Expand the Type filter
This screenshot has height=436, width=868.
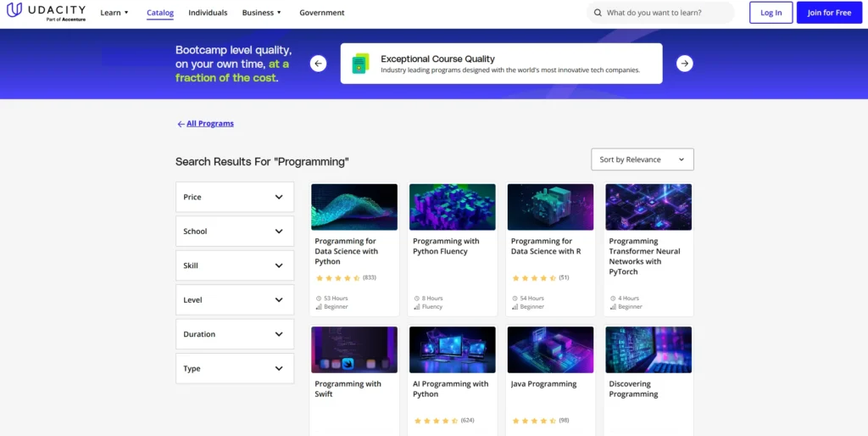coord(235,369)
